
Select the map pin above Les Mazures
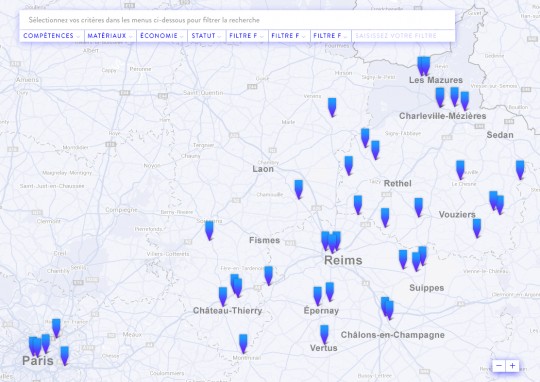424,66
